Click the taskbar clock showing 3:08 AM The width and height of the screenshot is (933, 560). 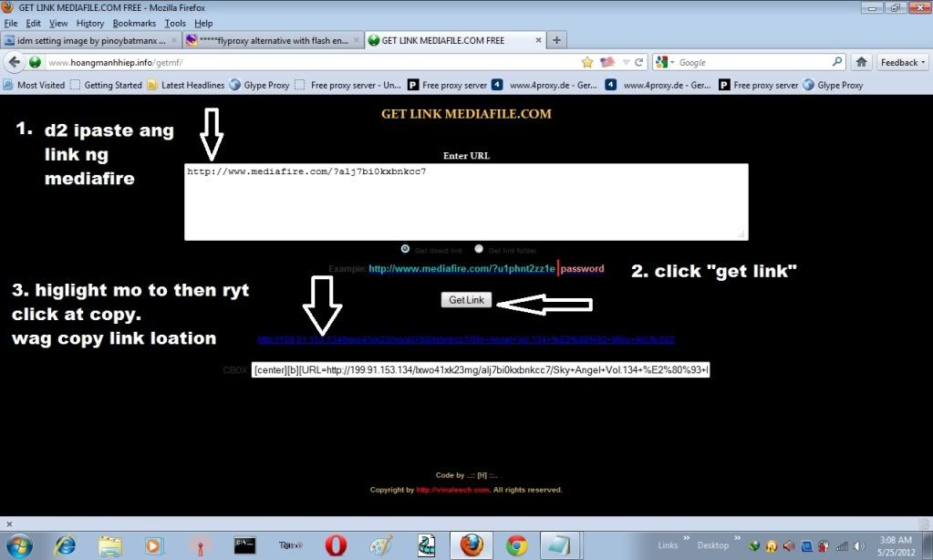tap(897, 545)
